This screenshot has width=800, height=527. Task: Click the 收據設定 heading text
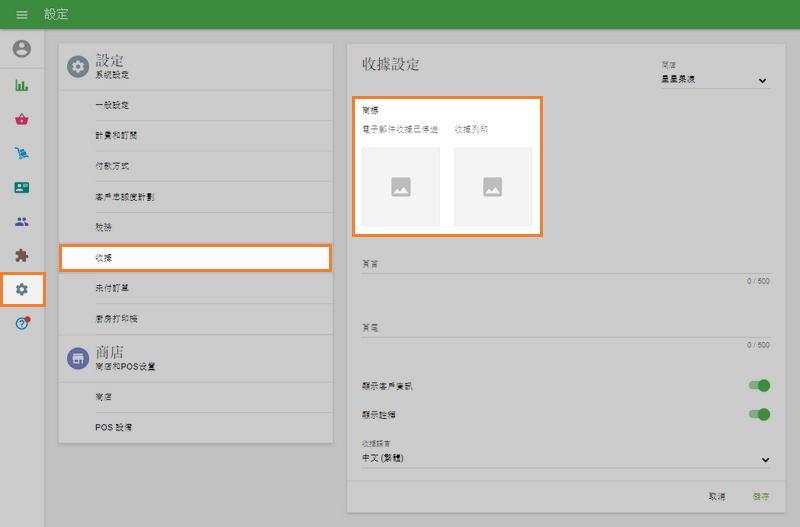coord(391,64)
